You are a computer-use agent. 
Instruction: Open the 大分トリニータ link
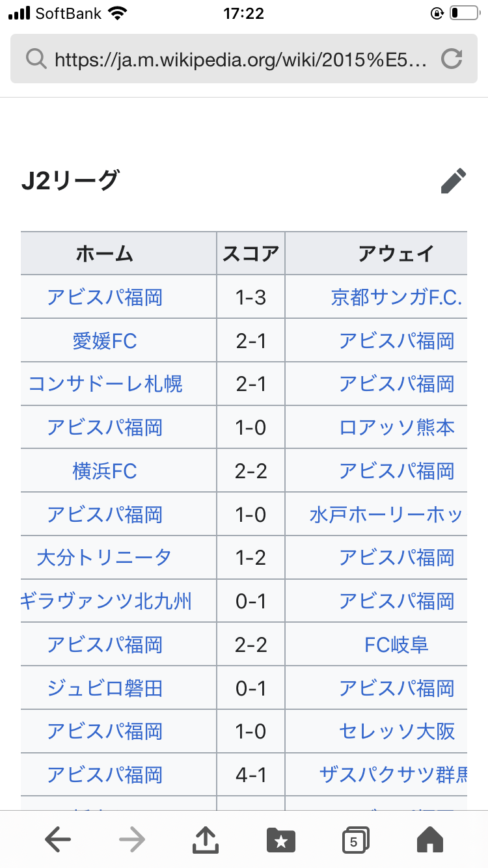tap(105, 558)
